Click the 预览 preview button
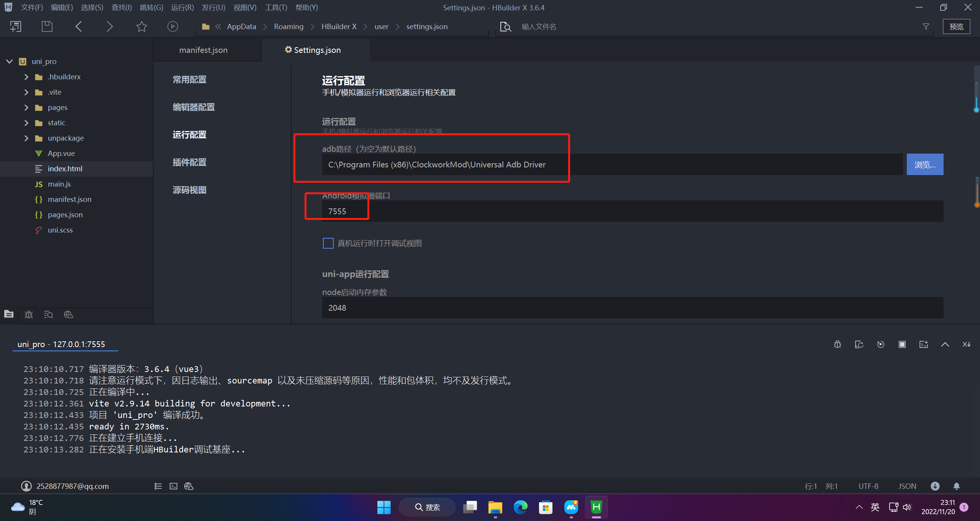The height and width of the screenshot is (521, 980). 956,26
